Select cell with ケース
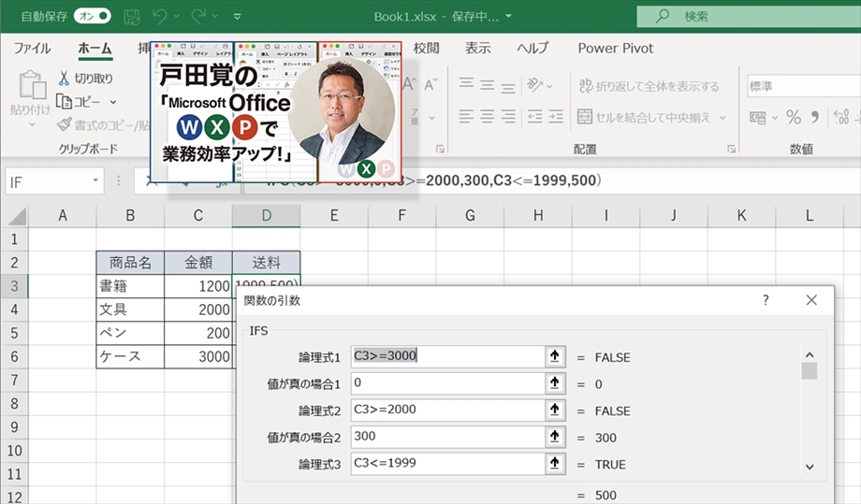 pos(130,356)
